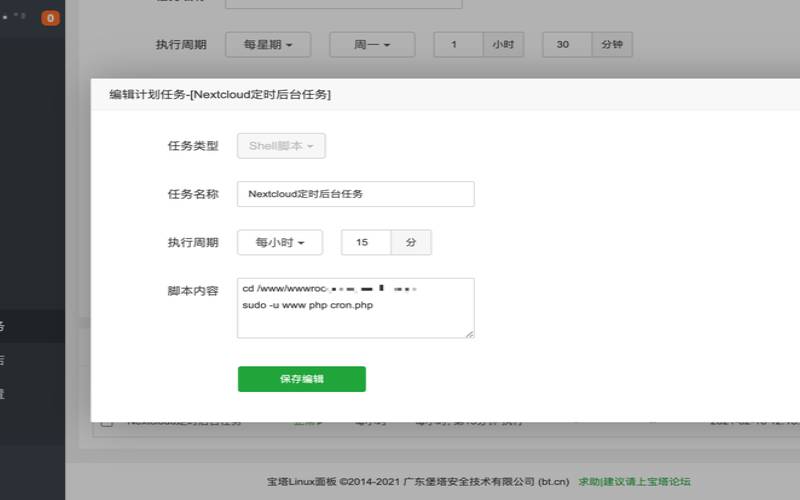
Task: Click into the 脚本内容 script textarea
Action: (x=356, y=308)
